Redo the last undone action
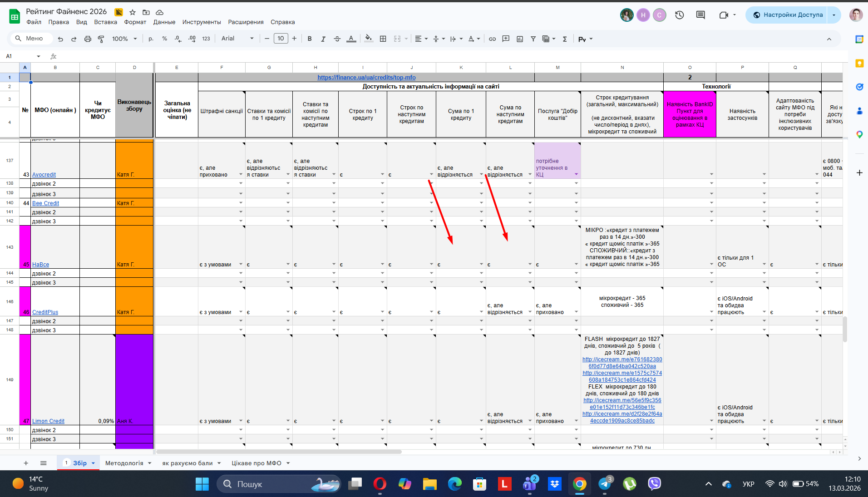Screen dimensions: 868x497 point(74,39)
